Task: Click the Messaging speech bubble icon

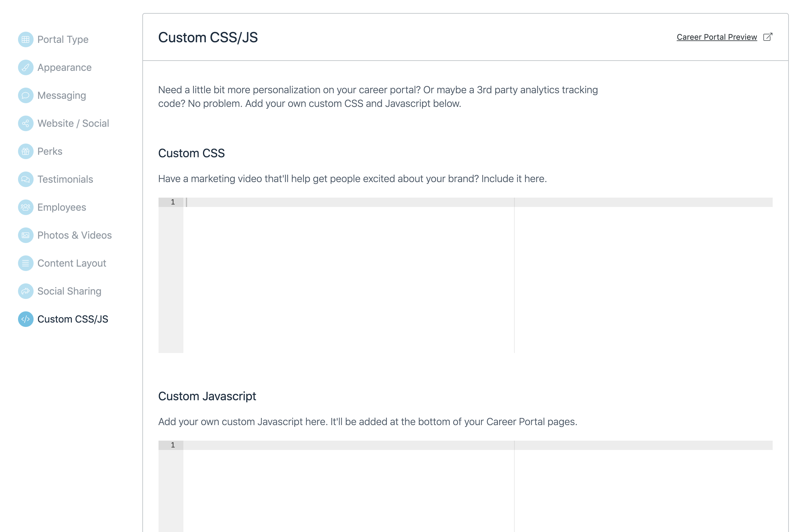Action: coord(25,95)
